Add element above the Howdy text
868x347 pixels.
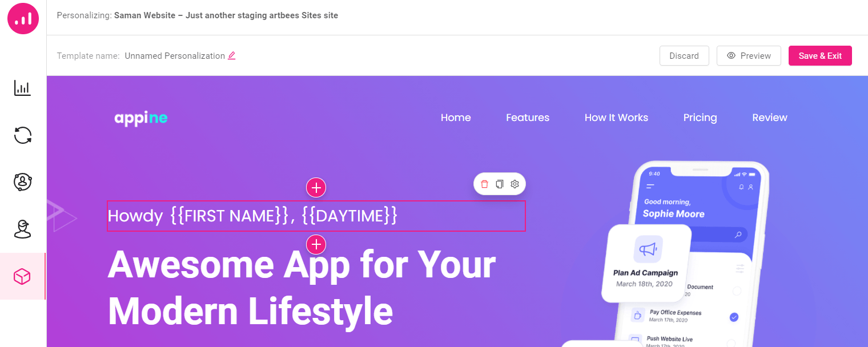coord(316,187)
